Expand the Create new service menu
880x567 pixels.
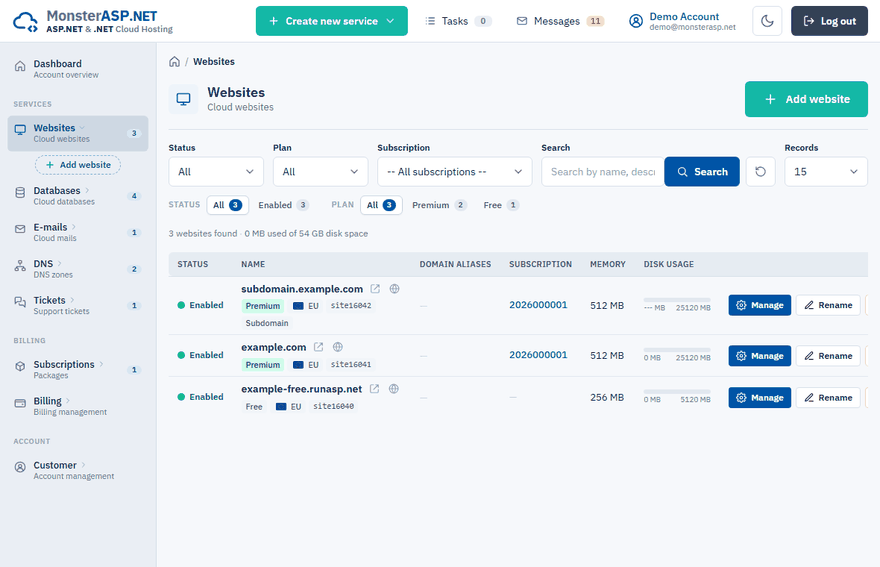[x=332, y=21]
